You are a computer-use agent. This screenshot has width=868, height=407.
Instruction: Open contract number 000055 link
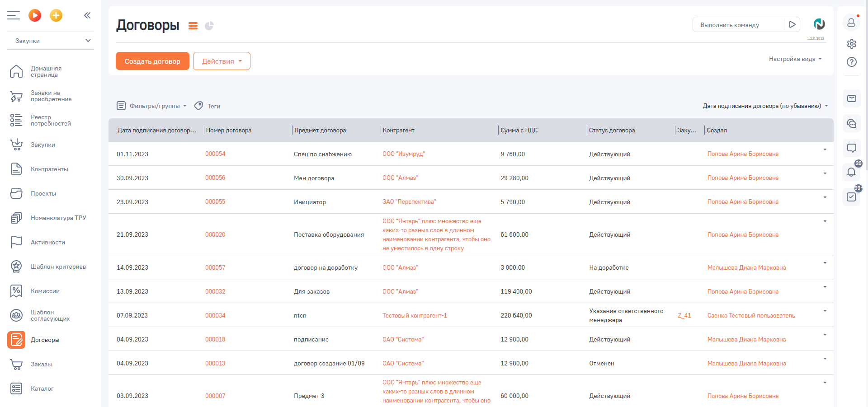pos(215,201)
